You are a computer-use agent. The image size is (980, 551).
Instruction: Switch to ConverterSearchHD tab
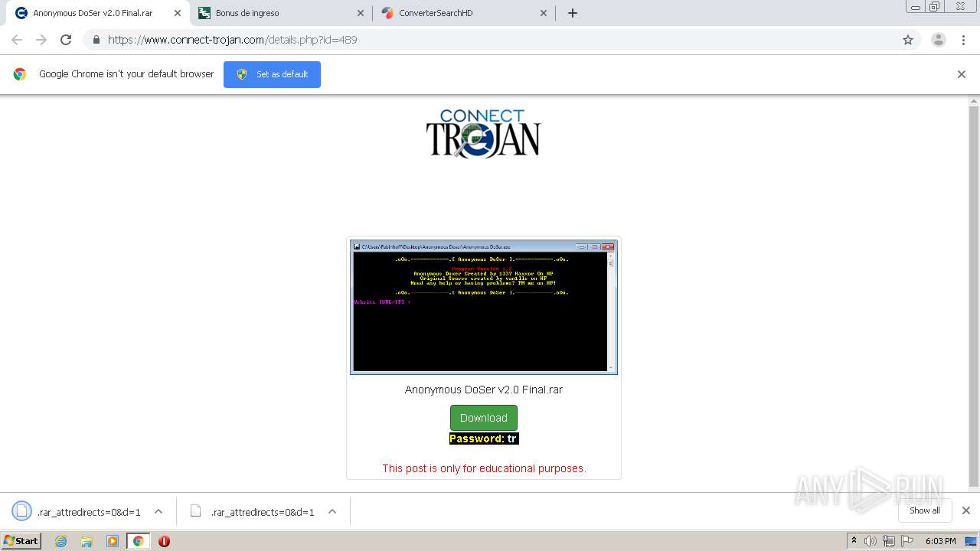(464, 13)
